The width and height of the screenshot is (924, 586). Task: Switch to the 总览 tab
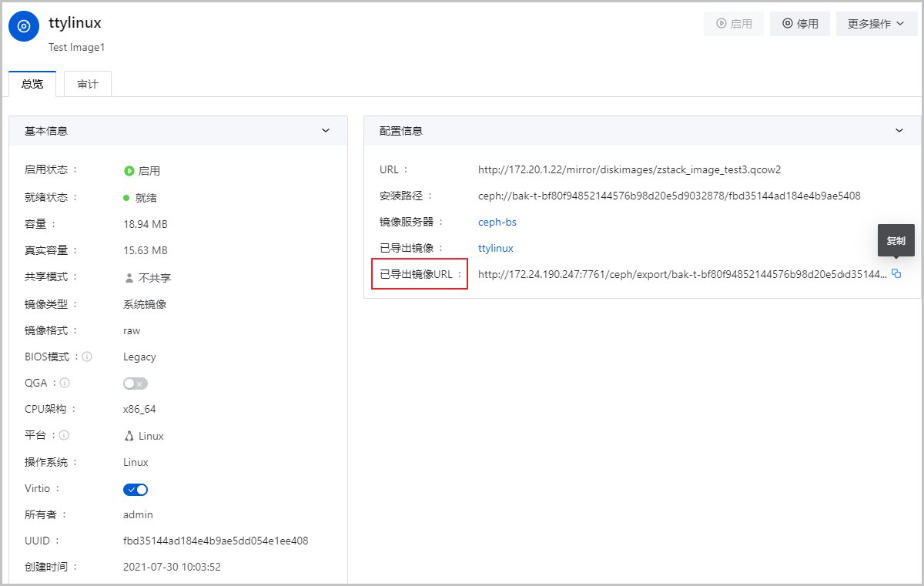(x=32, y=84)
